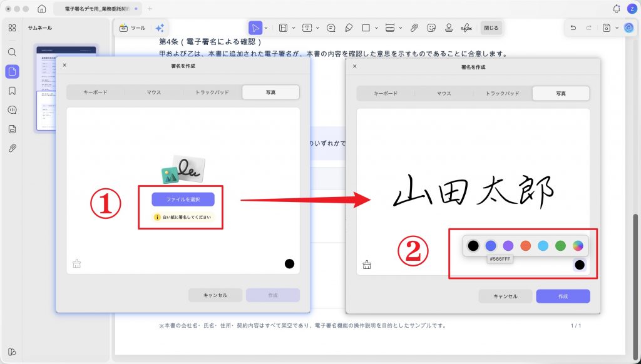Expand the cursor tool dropdown arrow

point(266,28)
